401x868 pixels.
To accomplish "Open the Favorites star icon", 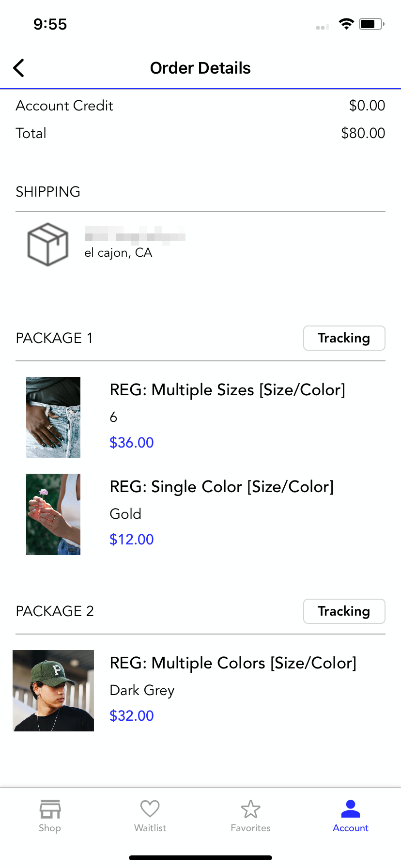I will tap(250, 809).
